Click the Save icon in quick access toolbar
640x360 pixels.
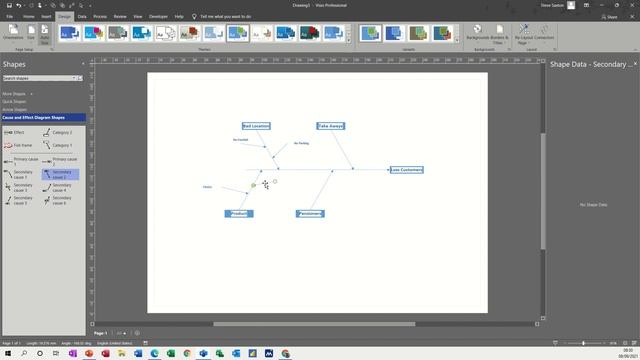(x=9, y=5)
